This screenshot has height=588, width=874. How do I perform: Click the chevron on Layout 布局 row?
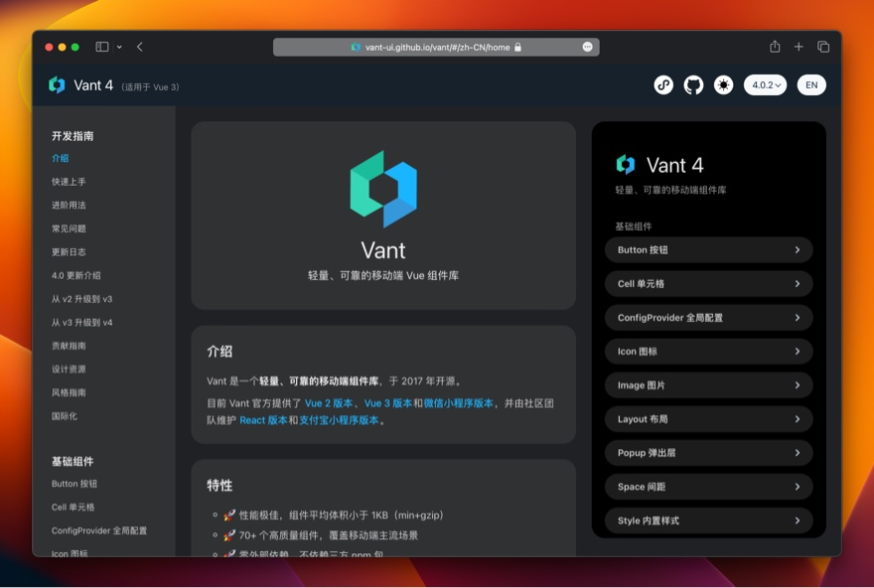click(798, 419)
